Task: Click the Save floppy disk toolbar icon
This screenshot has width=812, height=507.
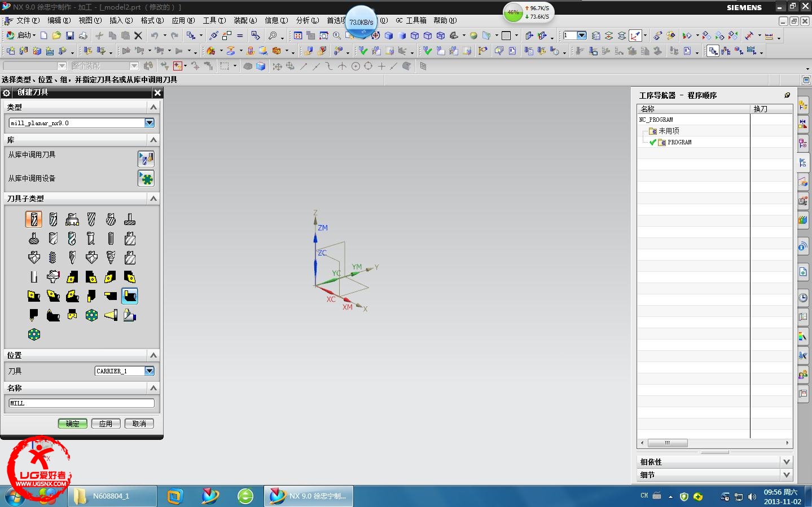Action: pyautogui.click(x=70, y=36)
